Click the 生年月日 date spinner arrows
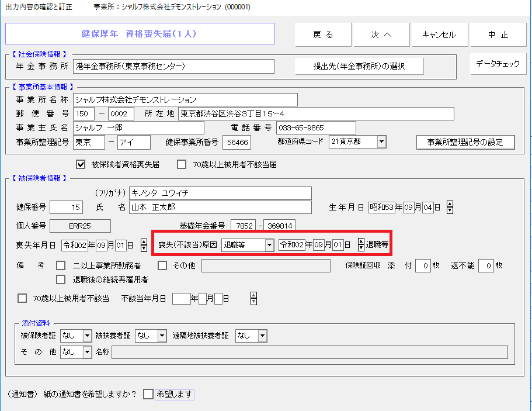 [450, 208]
